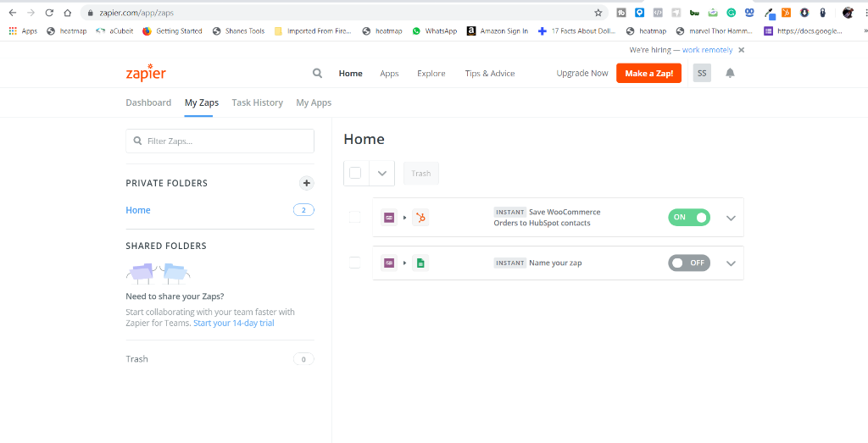Viewport: 868px width, 443px height.
Task: Switch to the Dashboard tab
Action: pyautogui.click(x=148, y=102)
